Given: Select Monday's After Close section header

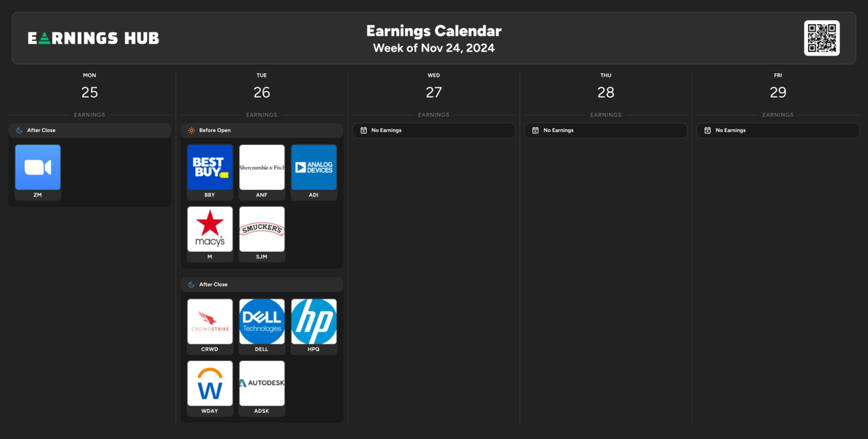Looking at the screenshot, I should (89, 130).
